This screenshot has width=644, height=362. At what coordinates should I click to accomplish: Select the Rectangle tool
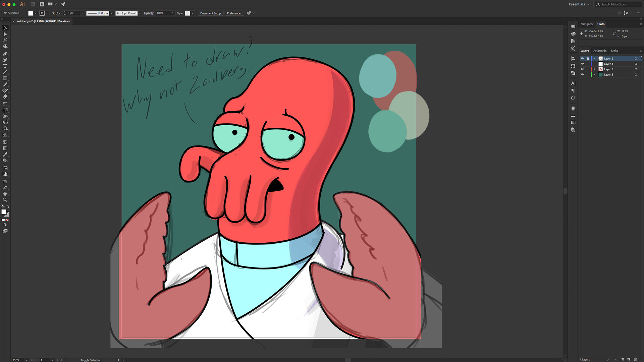[5, 78]
